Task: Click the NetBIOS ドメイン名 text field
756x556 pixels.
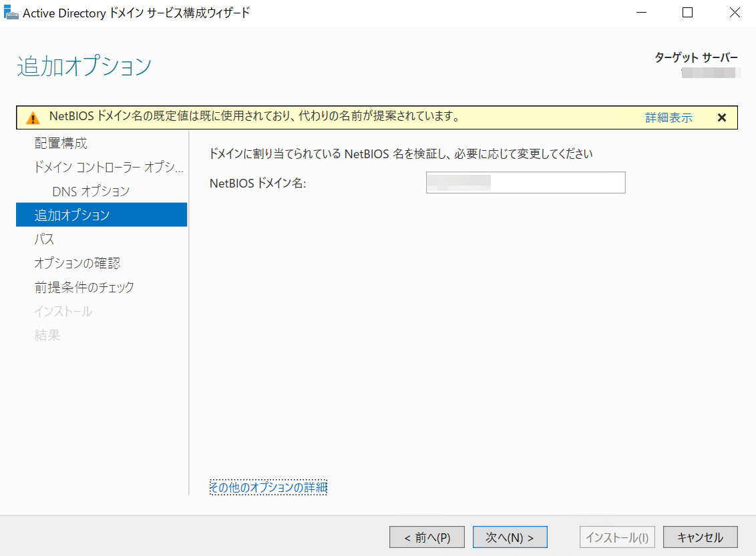Action: [x=525, y=183]
